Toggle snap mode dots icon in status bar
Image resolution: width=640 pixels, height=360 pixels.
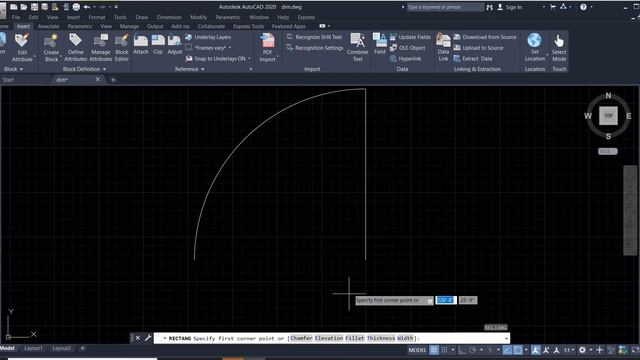[444, 350]
